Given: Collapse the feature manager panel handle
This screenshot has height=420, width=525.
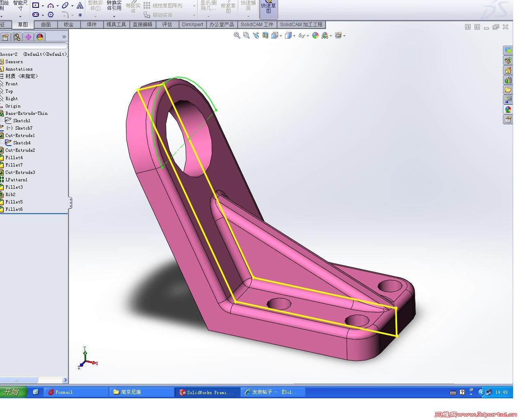Looking at the screenshot, I should pyautogui.click(x=70, y=203).
